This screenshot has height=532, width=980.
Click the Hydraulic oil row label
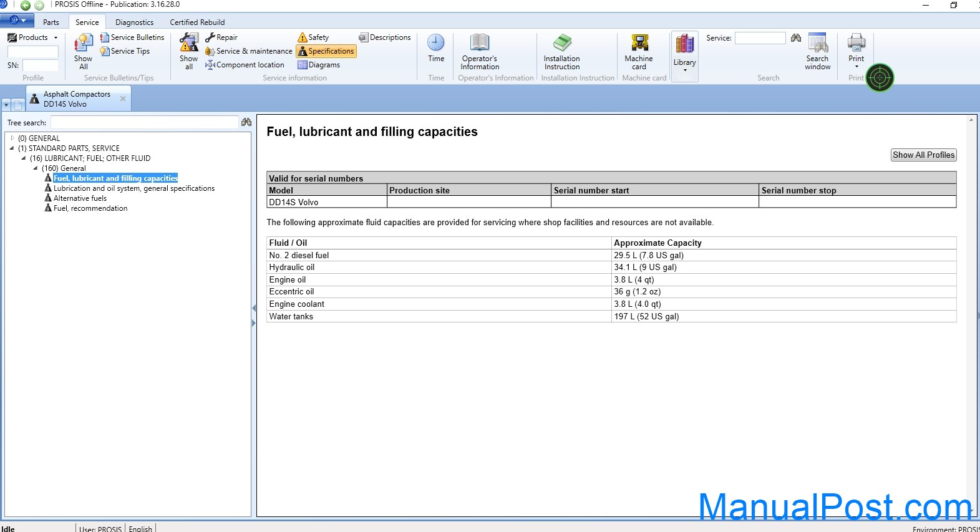(291, 267)
